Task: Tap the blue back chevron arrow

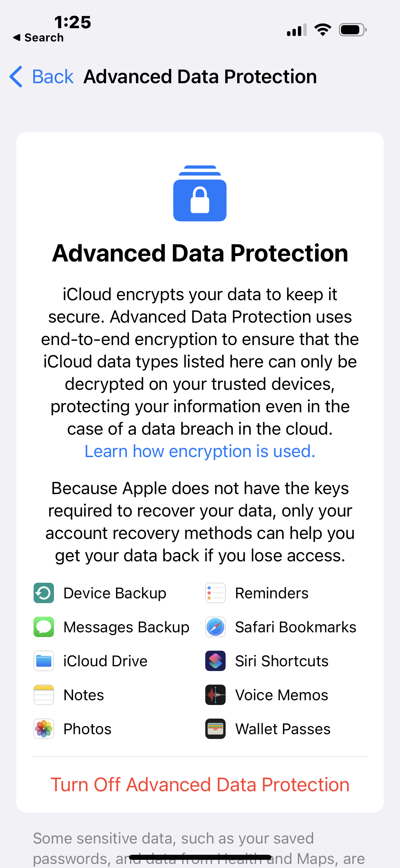Action: 16,76
